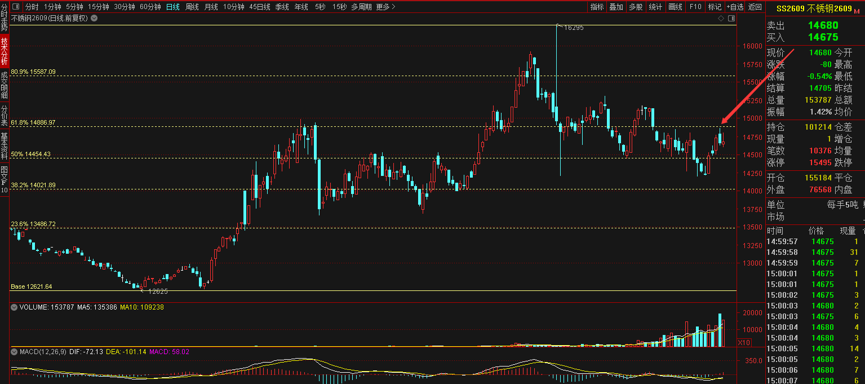This screenshot has height=384, width=865.
Task: Click the 61.8% 14886.97 Fibonacci label
Action: point(33,122)
